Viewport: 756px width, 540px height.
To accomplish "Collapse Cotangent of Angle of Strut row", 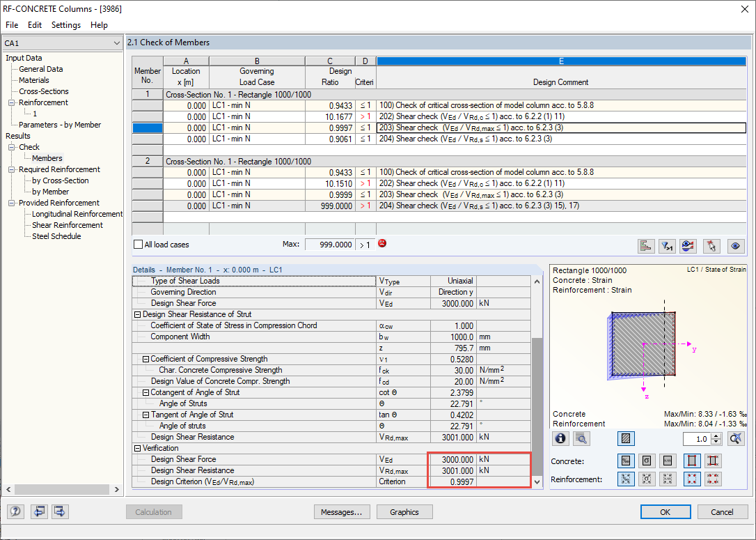I will [x=145, y=392].
